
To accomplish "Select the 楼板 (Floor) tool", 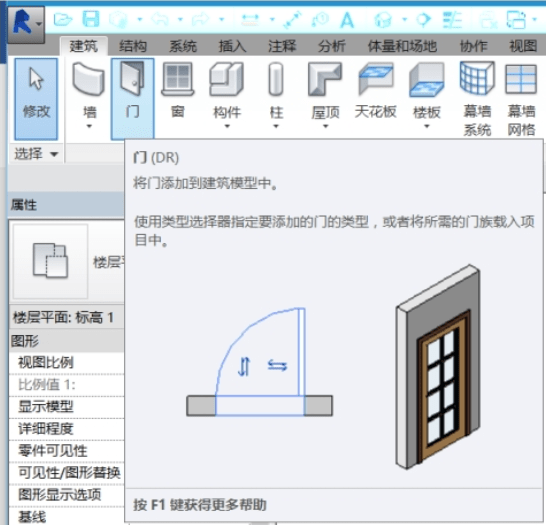I will [x=427, y=96].
